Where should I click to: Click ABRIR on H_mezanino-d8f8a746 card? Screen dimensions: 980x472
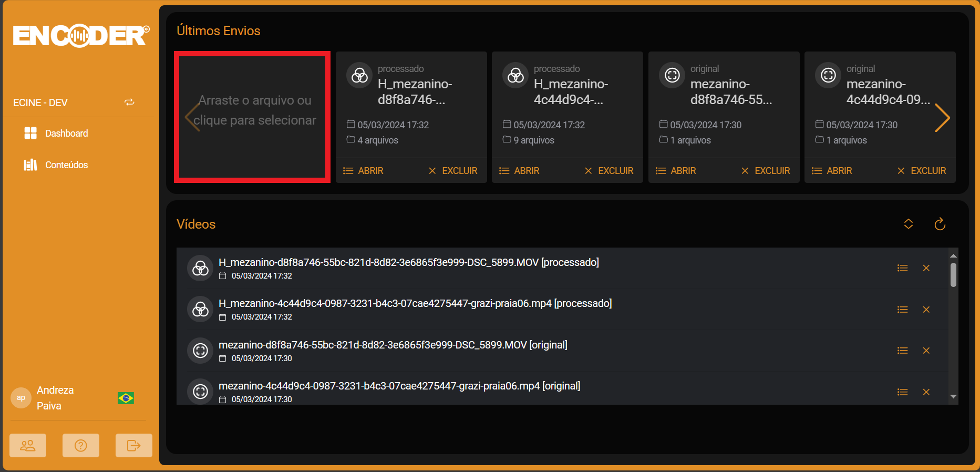[363, 171]
